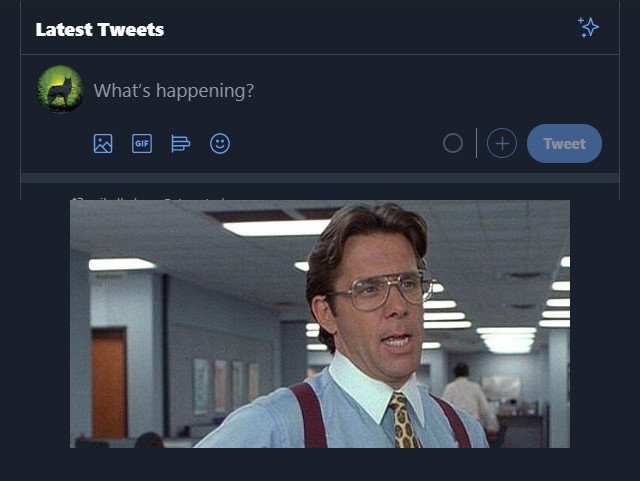Click the plus icon to add a tweet
This screenshot has width=640, height=481.
502,144
